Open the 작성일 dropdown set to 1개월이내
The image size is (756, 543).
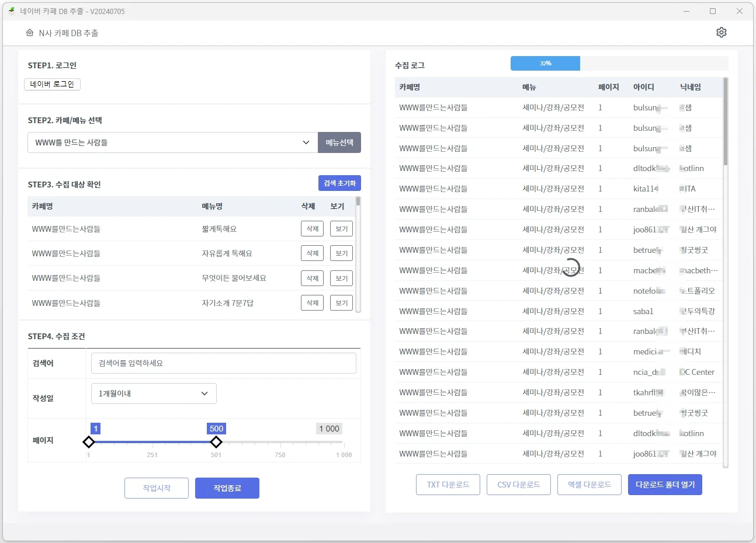pos(154,394)
